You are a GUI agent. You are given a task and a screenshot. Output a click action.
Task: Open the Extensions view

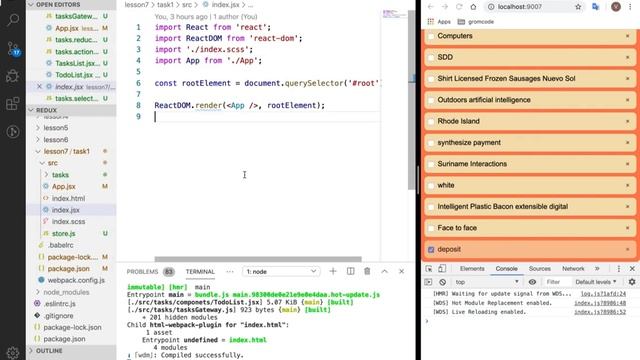(x=13, y=104)
